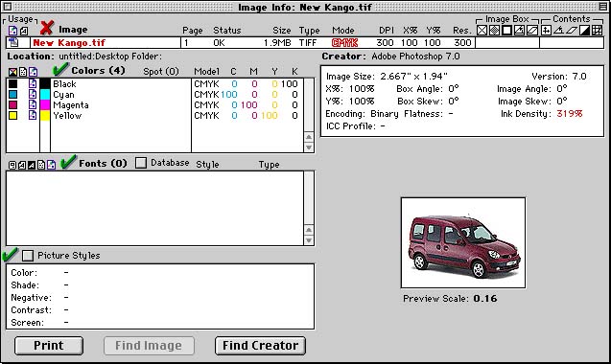Screen dimensions: 611x364
Task: Click the dotted page icon in the Fonts header
Action: (x=41, y=165)
